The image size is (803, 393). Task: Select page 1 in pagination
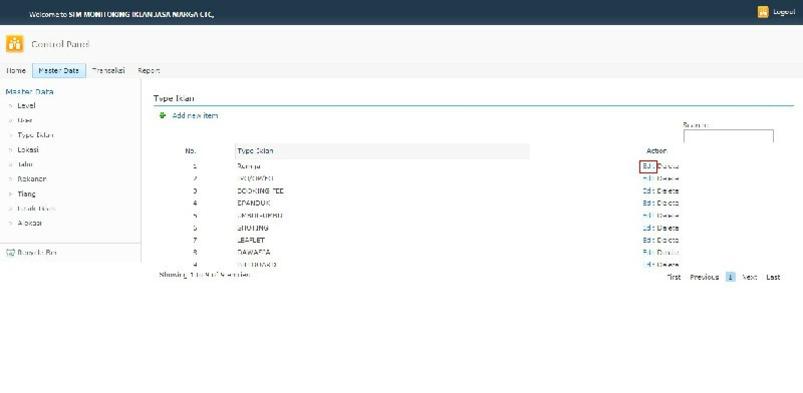point(731,277)
